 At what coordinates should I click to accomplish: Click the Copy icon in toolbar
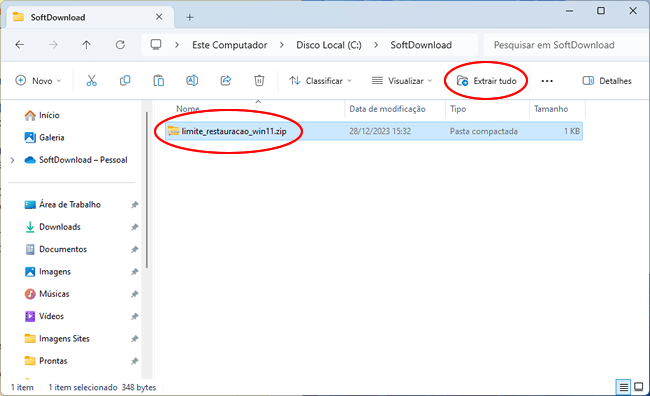click(125, 80)
